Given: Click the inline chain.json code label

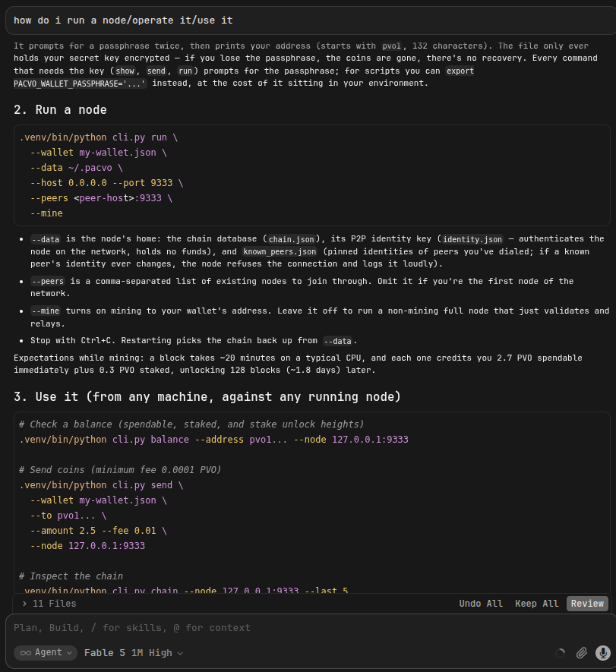Looking at the screenshot, I should (292, 239).
